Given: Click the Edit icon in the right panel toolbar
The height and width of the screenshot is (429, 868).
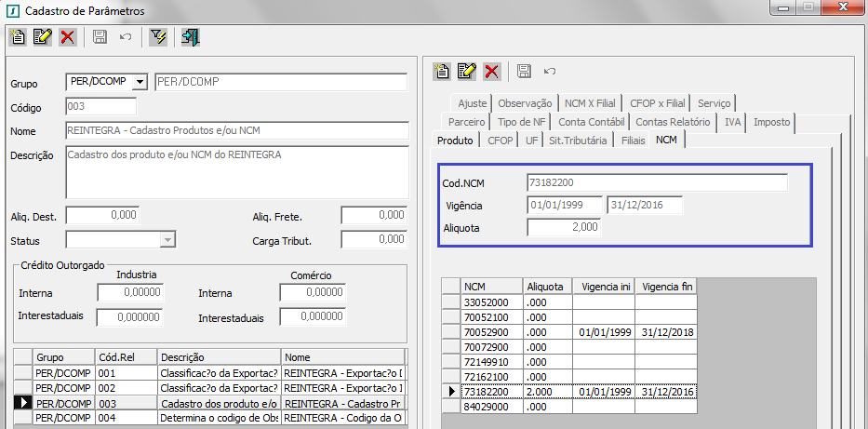Looking at the screenshot, I should 467,71.
